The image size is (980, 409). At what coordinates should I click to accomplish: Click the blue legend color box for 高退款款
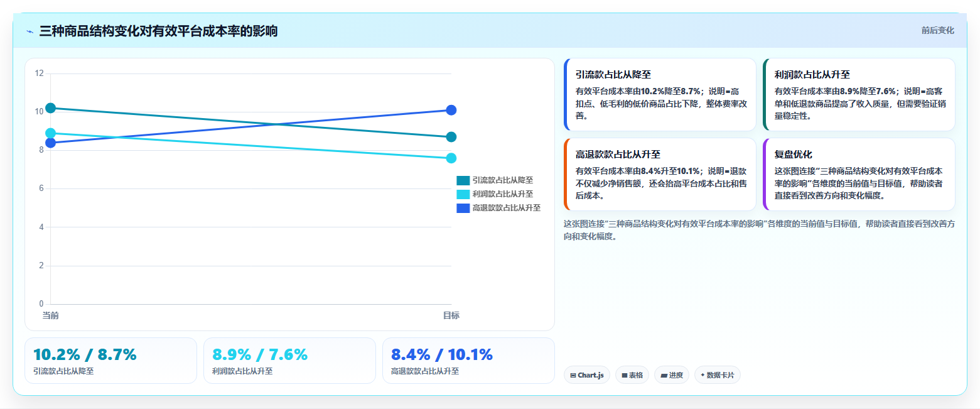click(463, 208)
